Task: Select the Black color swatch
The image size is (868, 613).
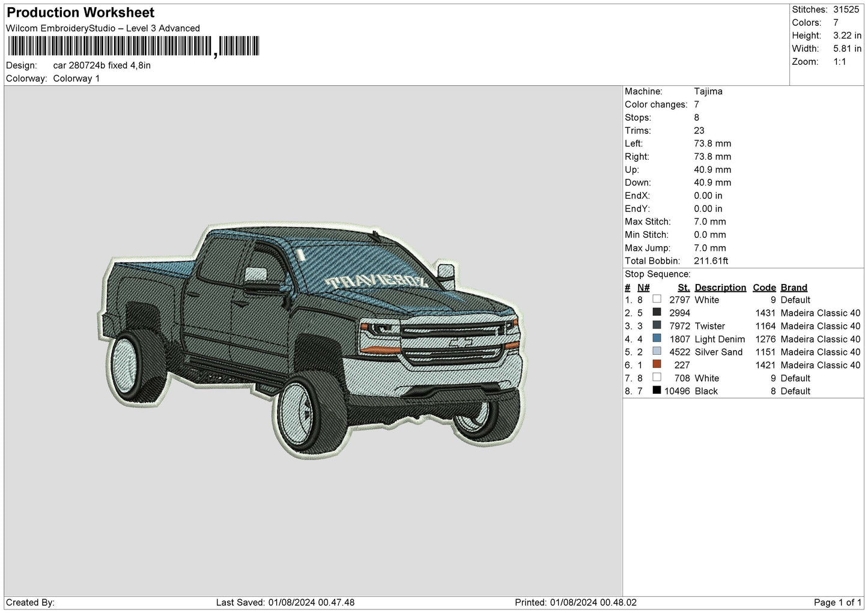Action: click(657, 390)
